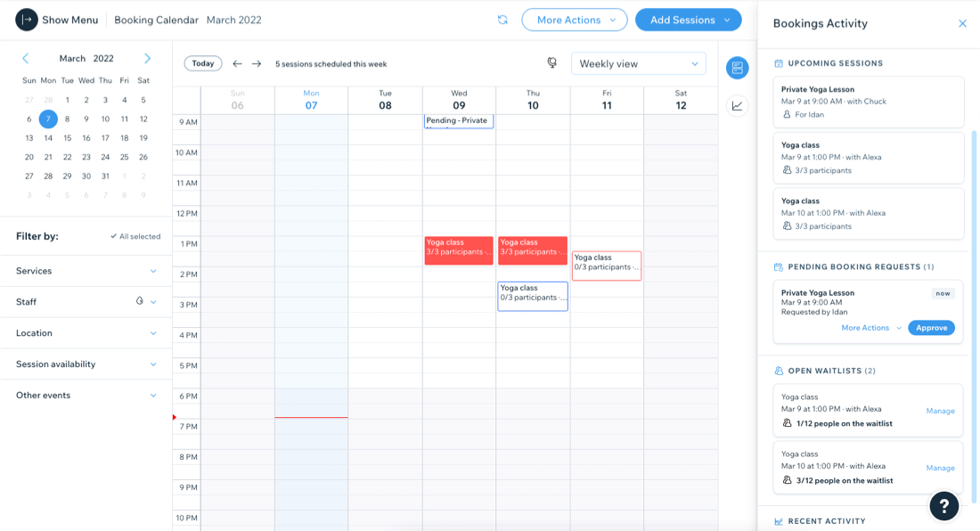Open Wednesday red Yoga class session
This screenshot has height=531, width=980.
point(459,250)
